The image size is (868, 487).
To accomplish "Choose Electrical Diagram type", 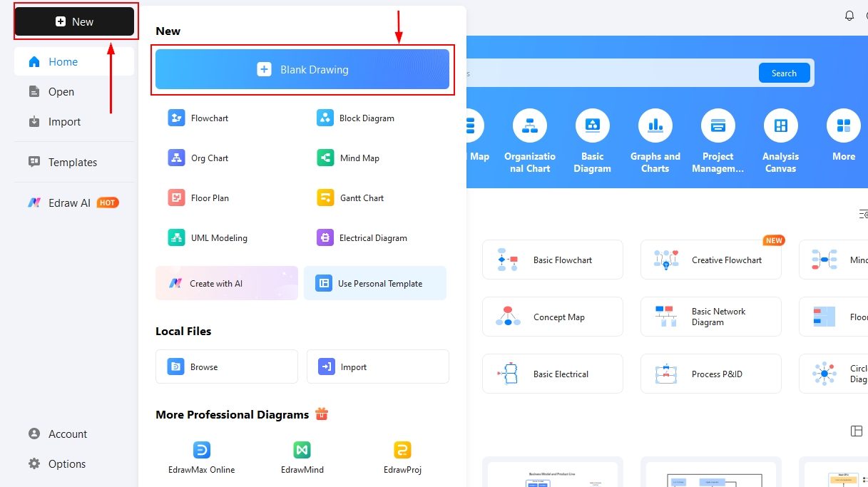I will [x=362, y=238].
